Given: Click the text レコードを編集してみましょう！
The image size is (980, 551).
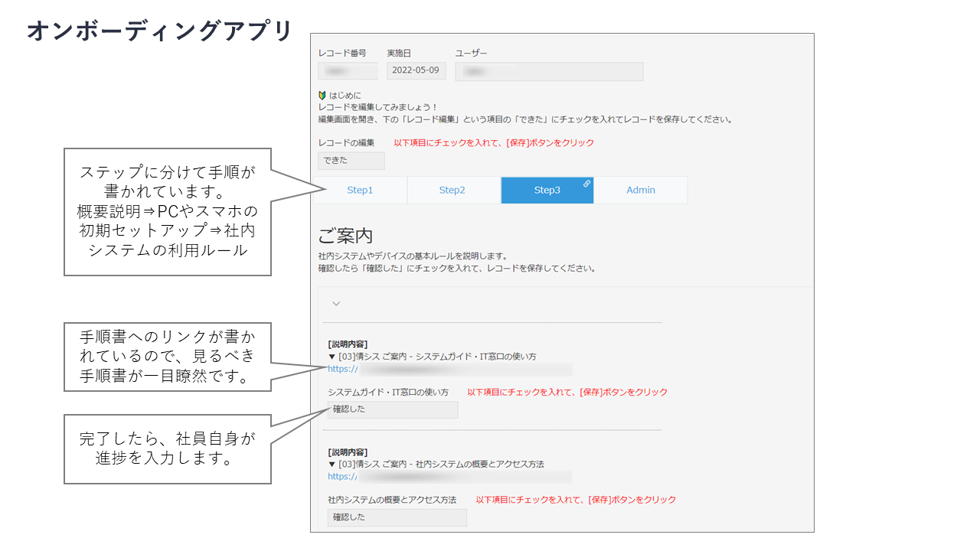Looking at the screenshot, I should [x=378, y=108].
